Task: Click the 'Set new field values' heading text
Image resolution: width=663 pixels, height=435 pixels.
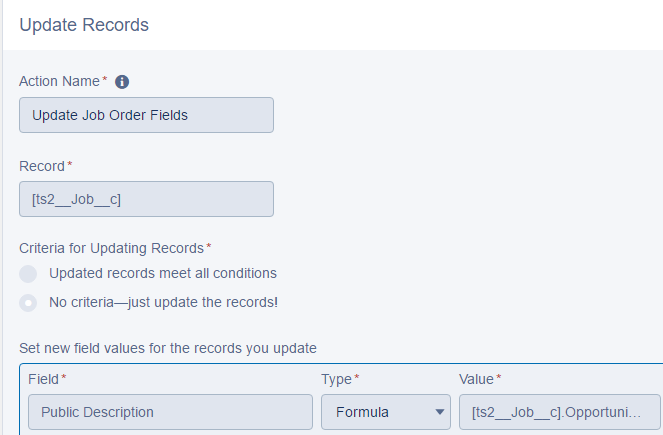Action: pos(168,349)
